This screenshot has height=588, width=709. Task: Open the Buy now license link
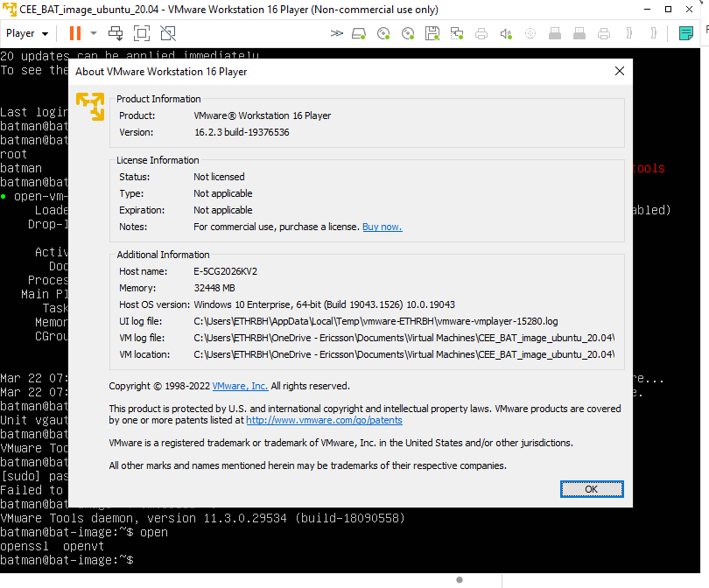click(382, 227)
